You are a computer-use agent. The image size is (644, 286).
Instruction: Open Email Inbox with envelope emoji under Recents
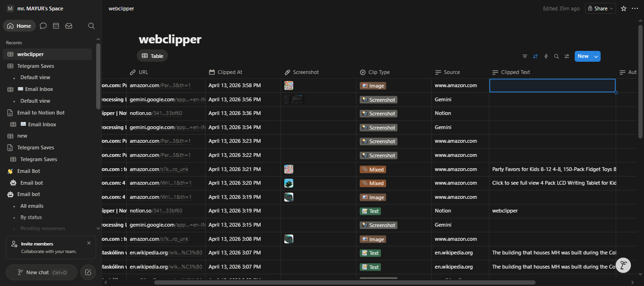coord(47,89)
